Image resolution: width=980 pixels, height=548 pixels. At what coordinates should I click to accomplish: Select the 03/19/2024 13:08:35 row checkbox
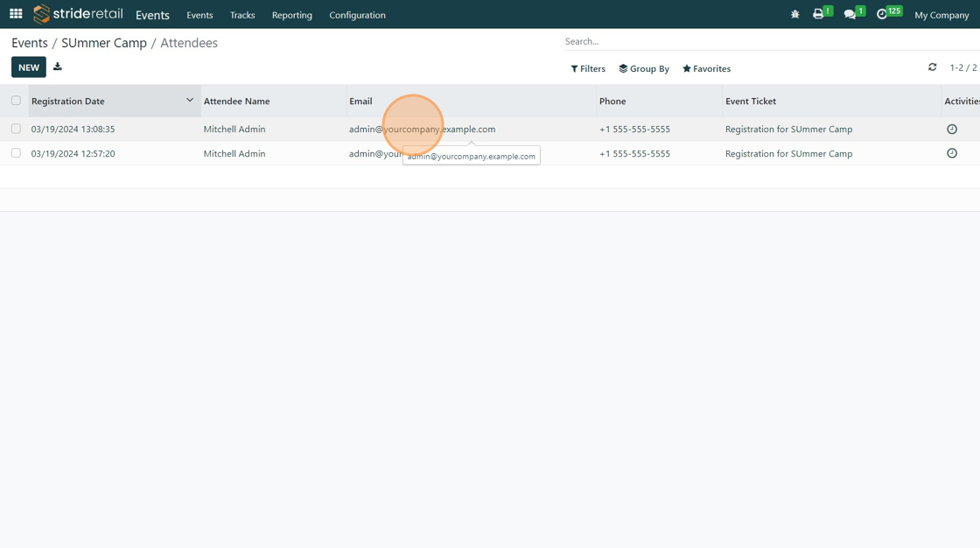[x=17, y=128]
